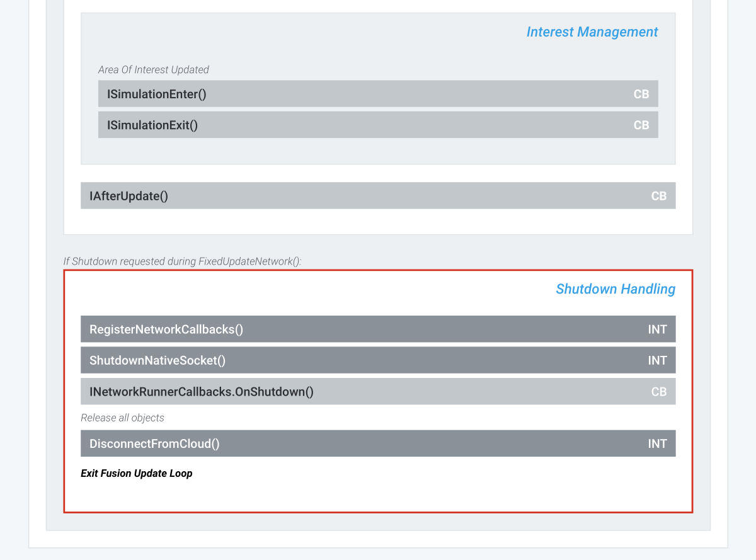Viewport: 756px width, 560px height.
Task: Click the DisconnectFromCloud() method label
Action: click(x=154, y=443)
